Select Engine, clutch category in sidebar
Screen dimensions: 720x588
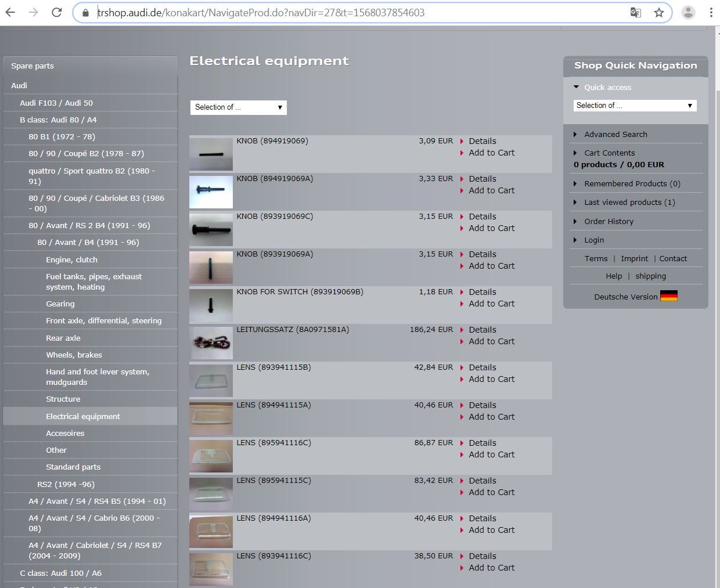click(71, 259)
